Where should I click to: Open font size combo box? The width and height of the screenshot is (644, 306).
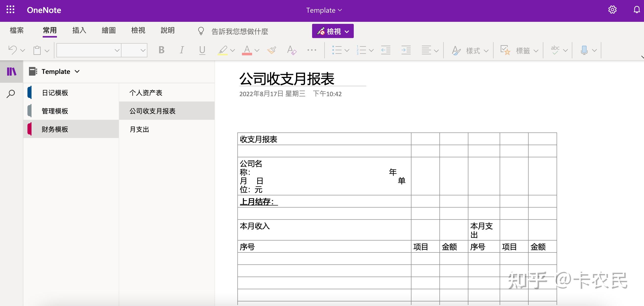tap(134, 50)
